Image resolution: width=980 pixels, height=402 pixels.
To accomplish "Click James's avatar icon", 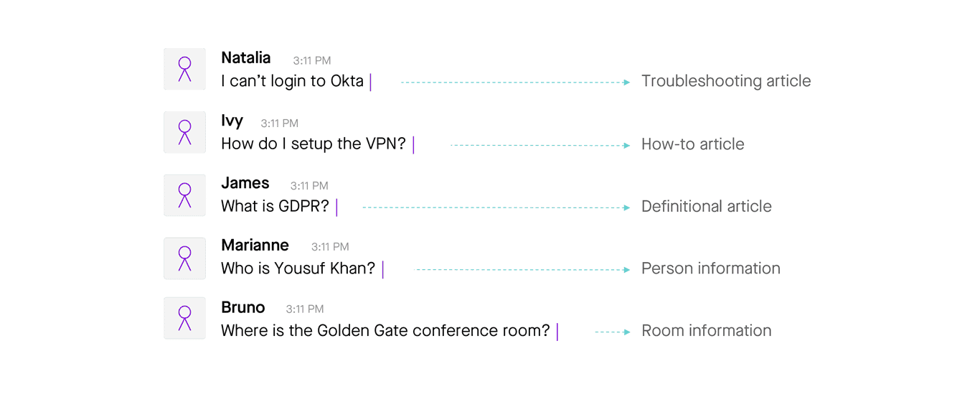I will [x=184, y=195].
